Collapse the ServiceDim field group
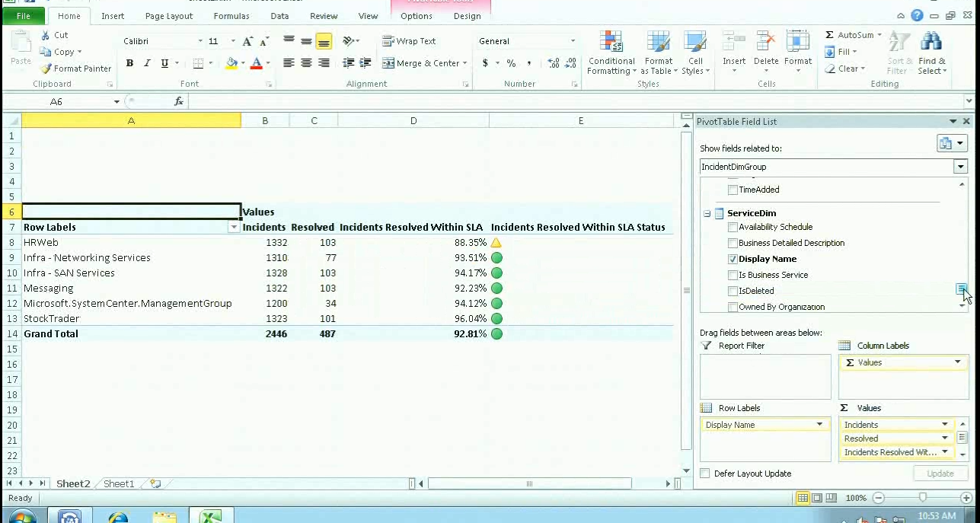 click(x=707, y=214)
